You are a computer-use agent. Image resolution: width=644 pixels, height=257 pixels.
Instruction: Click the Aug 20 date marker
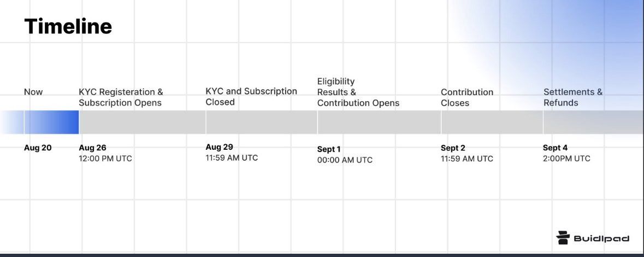tap(38, 148)
